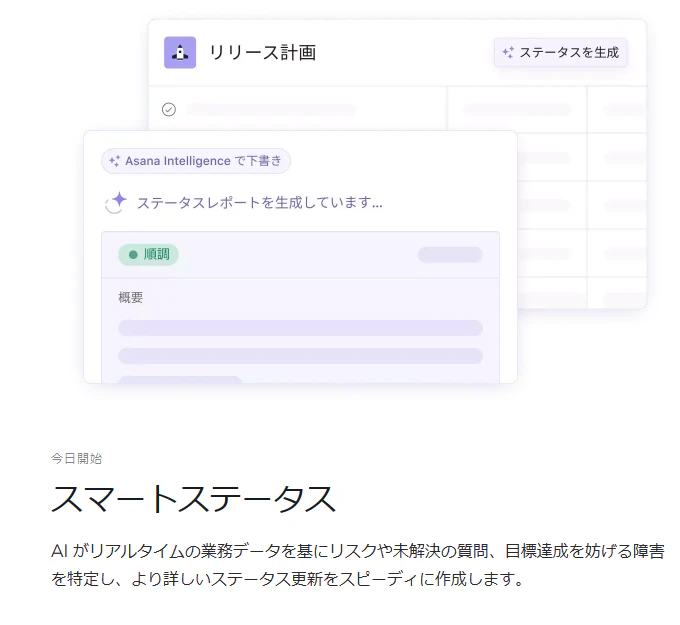Click the green 順調 status badge
This screenshot has height=625, width=680.
(x=148, y=255)
